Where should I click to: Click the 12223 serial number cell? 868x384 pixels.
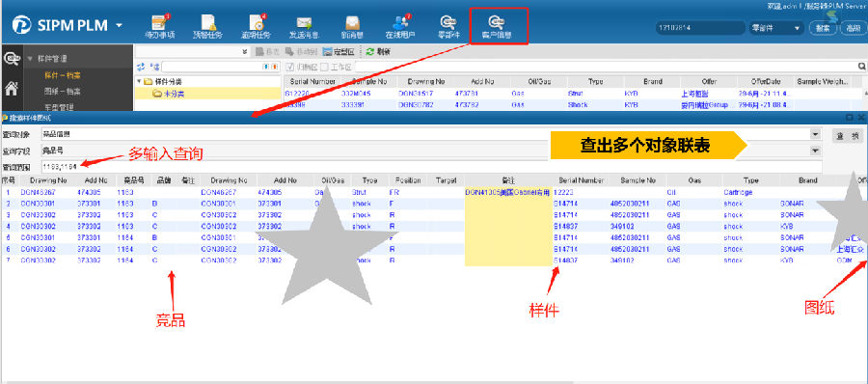pos(564,192)
